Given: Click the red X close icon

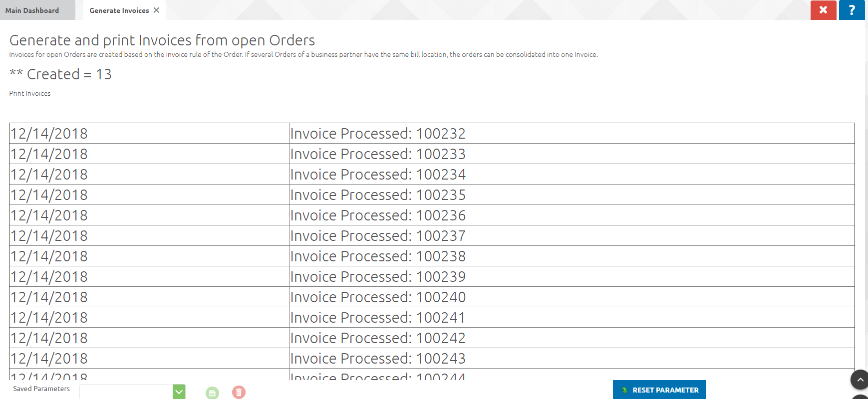Looking at the screenshot, I should coord(823,10).
